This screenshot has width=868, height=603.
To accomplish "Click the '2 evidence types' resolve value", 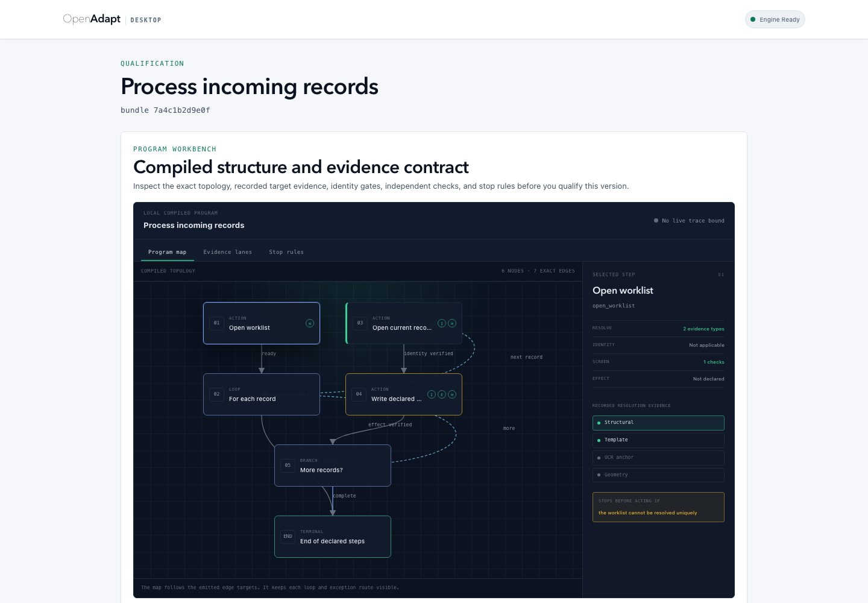I will [x=703, y=329].
